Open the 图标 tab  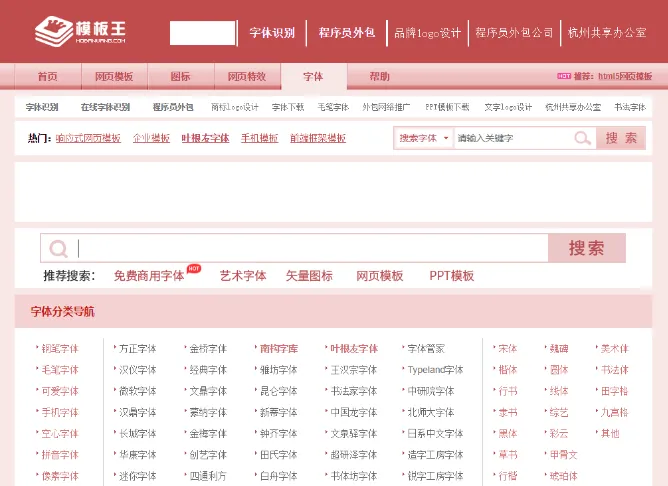point(181,76)
